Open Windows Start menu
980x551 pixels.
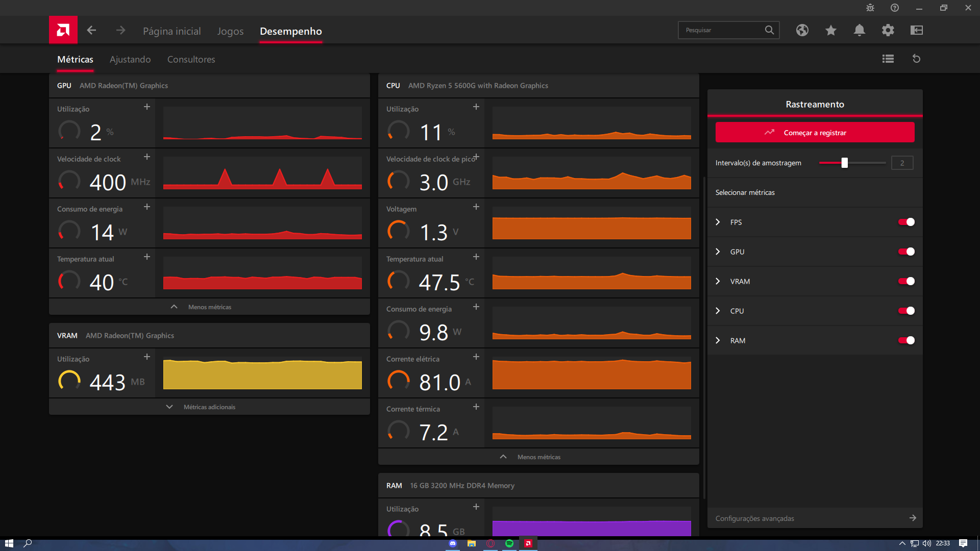[9, 543]
